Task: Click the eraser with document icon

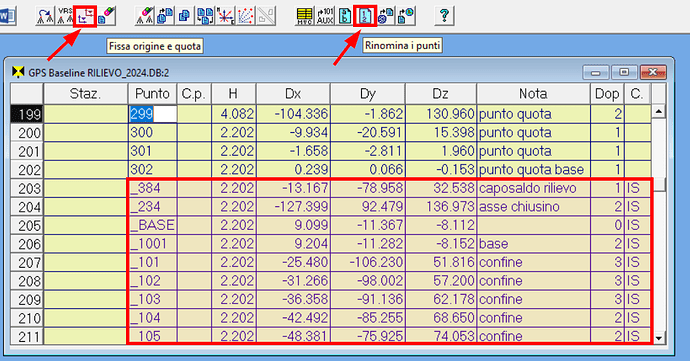Action: 106,16
